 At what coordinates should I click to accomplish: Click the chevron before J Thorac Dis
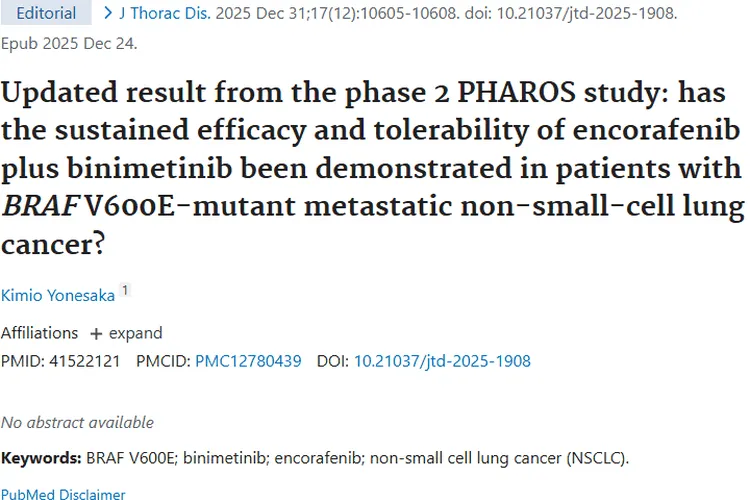[108, 14]
